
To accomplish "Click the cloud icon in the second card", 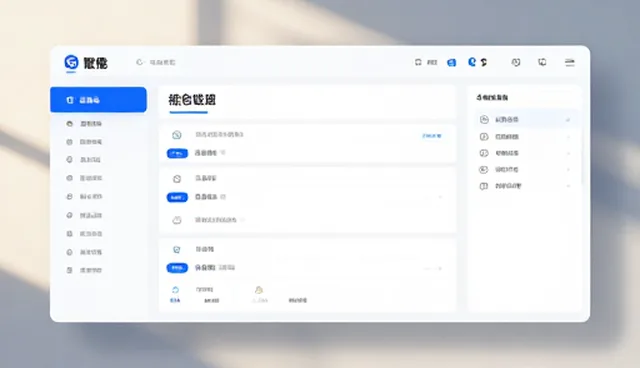I will click(177, 220).
